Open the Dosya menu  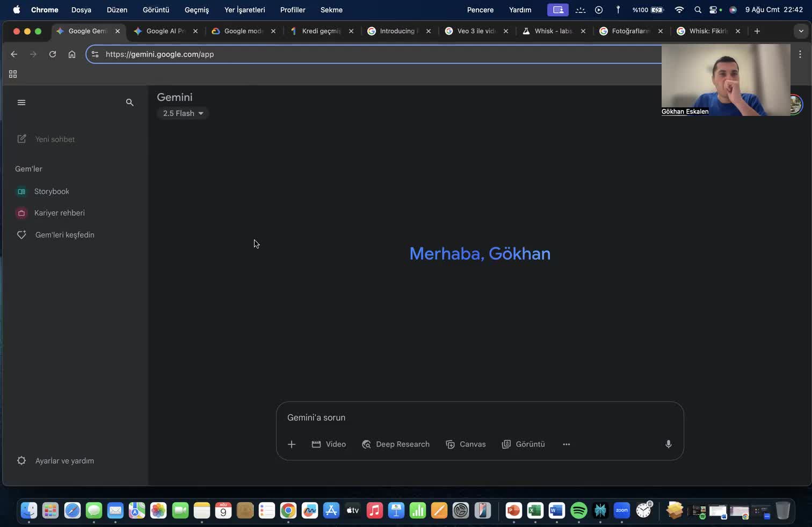81,10
